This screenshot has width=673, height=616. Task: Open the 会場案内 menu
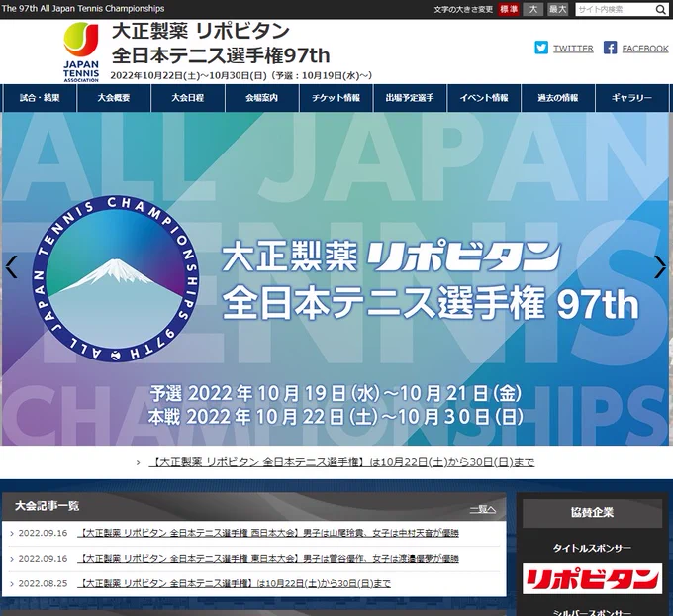(262, 98)
